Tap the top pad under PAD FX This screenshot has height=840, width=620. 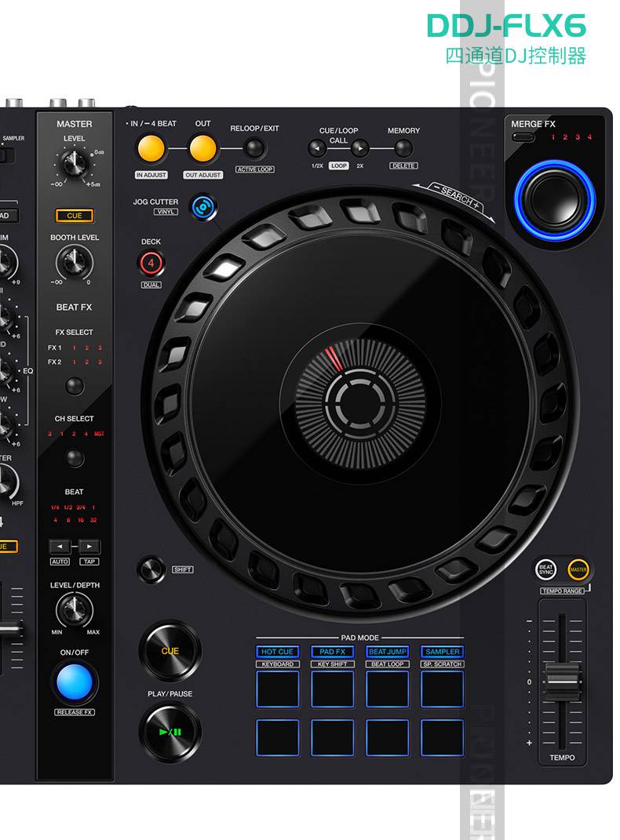[x=332, y=689]
